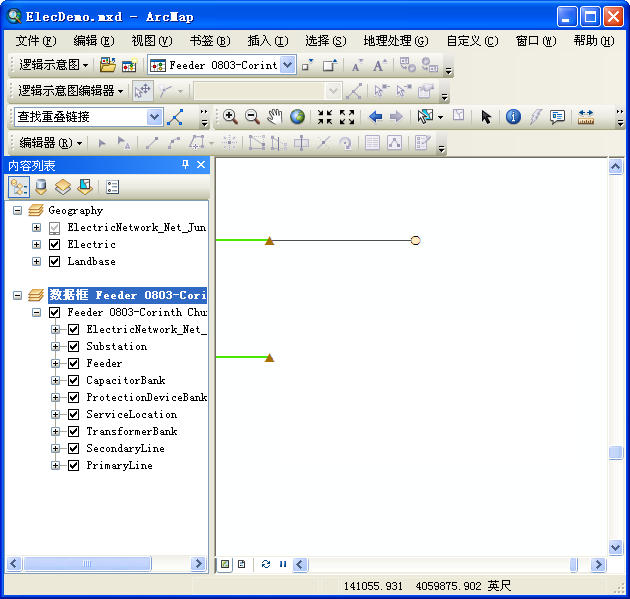The height and width of the screenshot is (599, 630).
Task: Click the Full Extent globe icon
Action: [x=298, y=117]
